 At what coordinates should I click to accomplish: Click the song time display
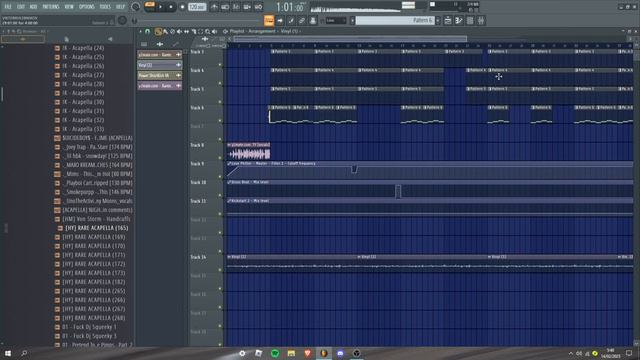click(289, 7)
